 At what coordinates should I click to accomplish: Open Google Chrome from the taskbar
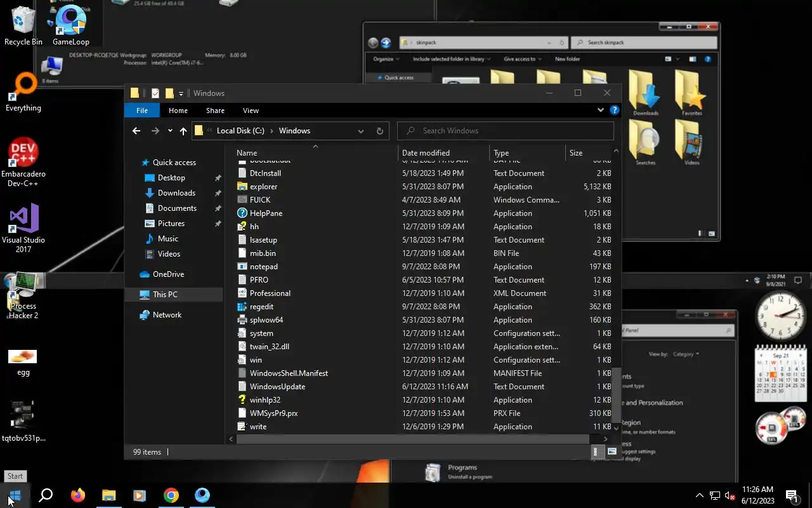[171, 495]
